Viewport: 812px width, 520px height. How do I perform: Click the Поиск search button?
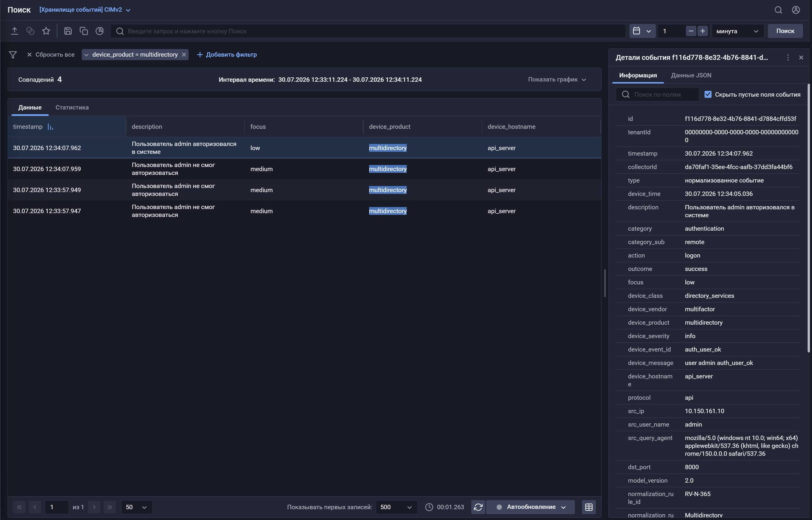(x=785, y=31)
